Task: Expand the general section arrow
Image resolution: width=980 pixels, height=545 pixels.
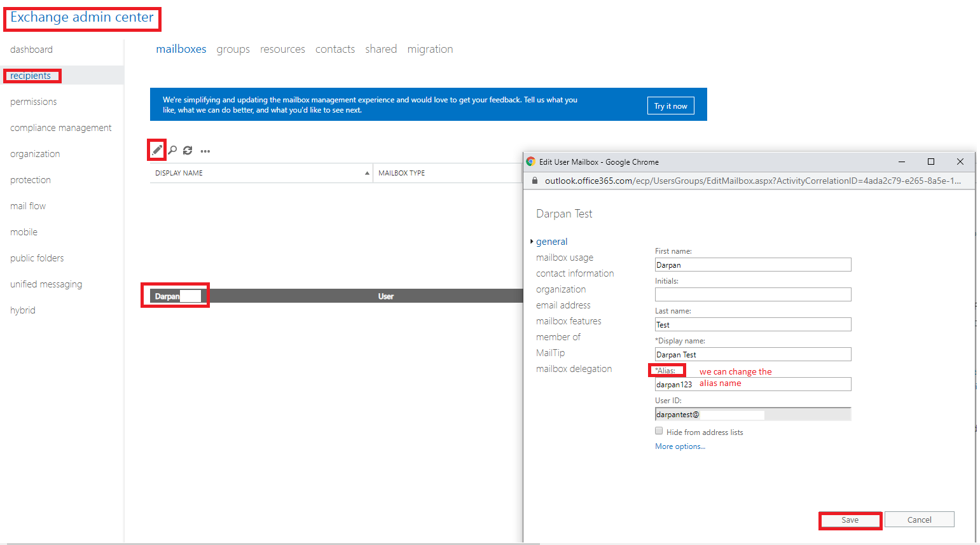Action: [532, 242]
